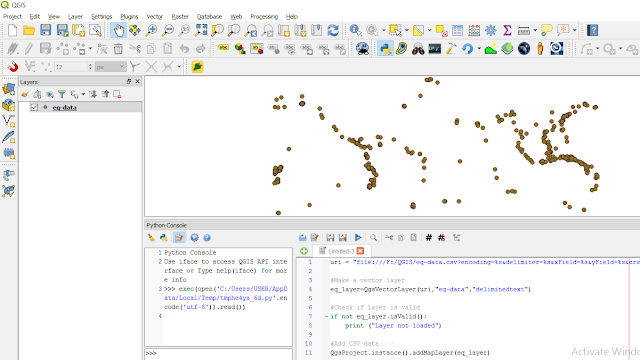The image size is (640, 360).
Task: Close the Layers panel
Action: [138, 81]
